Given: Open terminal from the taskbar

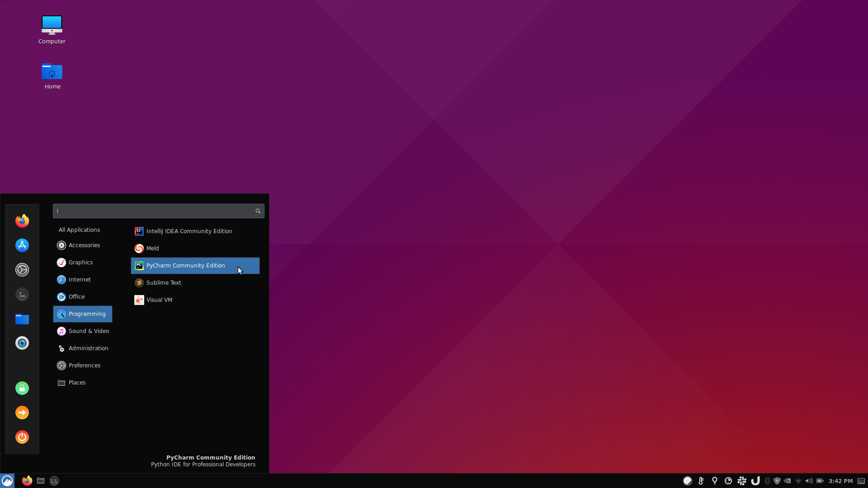Looking at the screenshot, I should [54, 481].
